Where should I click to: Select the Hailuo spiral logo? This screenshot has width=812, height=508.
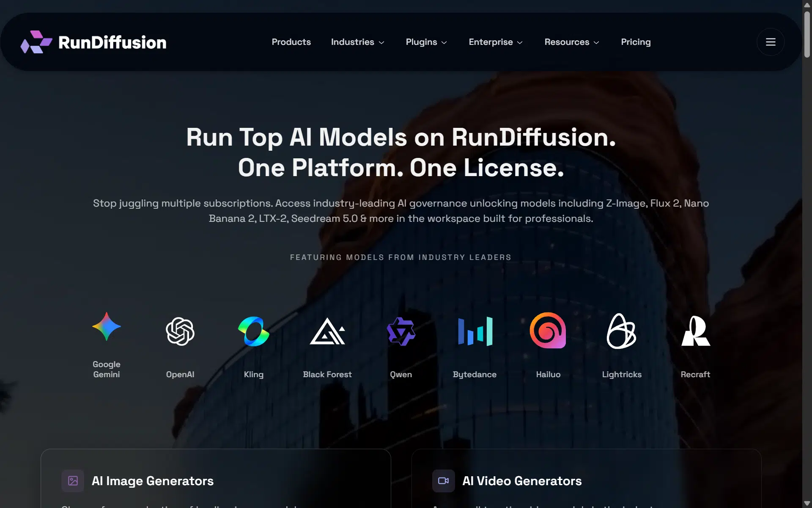tap(548, 330)
